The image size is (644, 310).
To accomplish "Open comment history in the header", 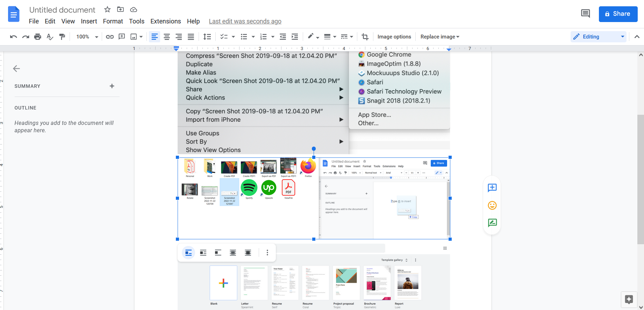I will tap(585, 14).
